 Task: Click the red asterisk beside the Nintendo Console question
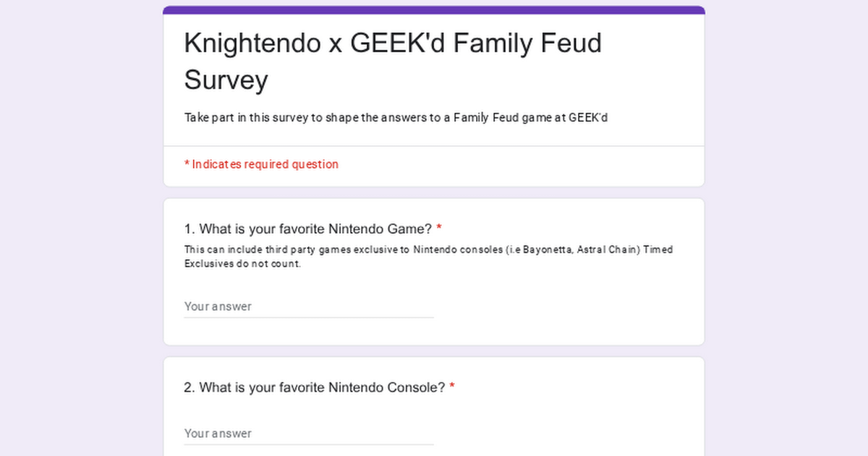[x=452, y=388]
